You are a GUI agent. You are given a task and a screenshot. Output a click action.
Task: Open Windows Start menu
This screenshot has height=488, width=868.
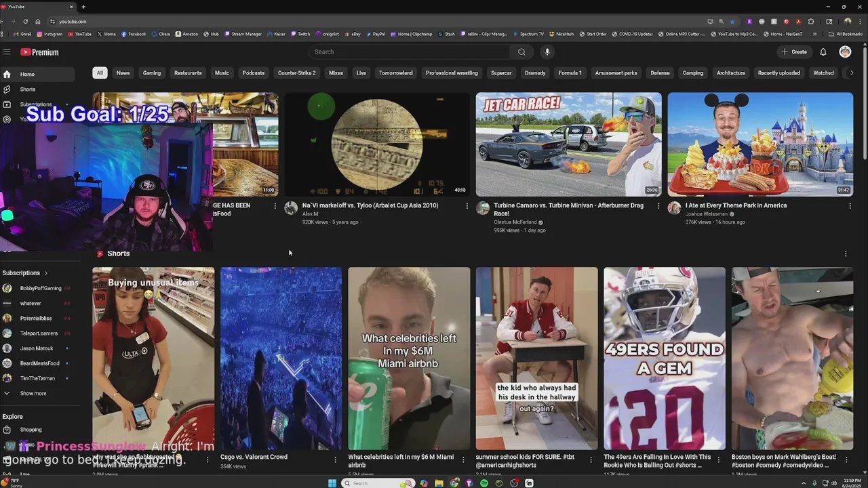pos(332,483)
